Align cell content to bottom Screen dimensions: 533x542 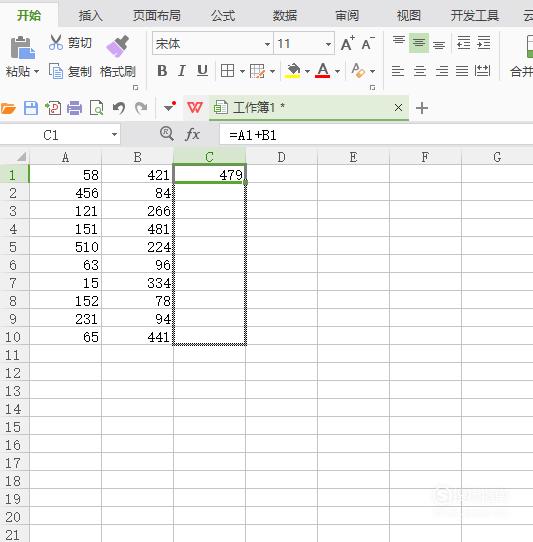[439, 44]
